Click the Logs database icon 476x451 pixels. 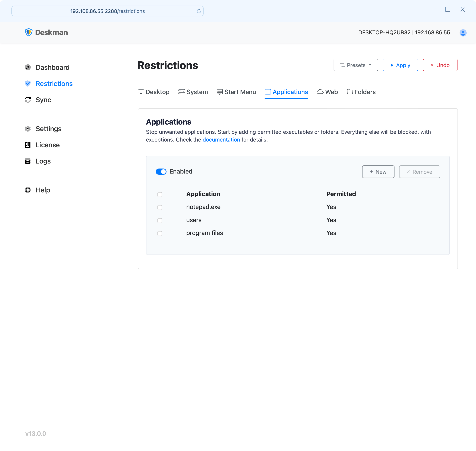[28, 161]
